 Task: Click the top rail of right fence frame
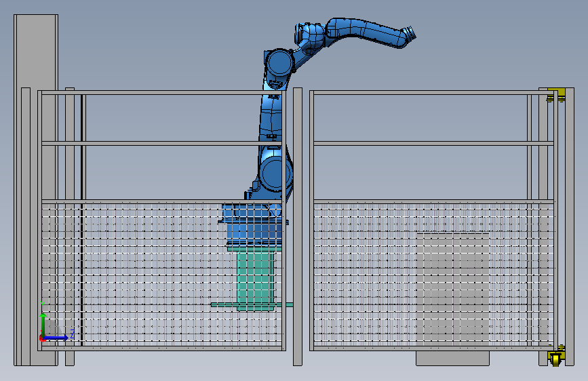point(433,92)
